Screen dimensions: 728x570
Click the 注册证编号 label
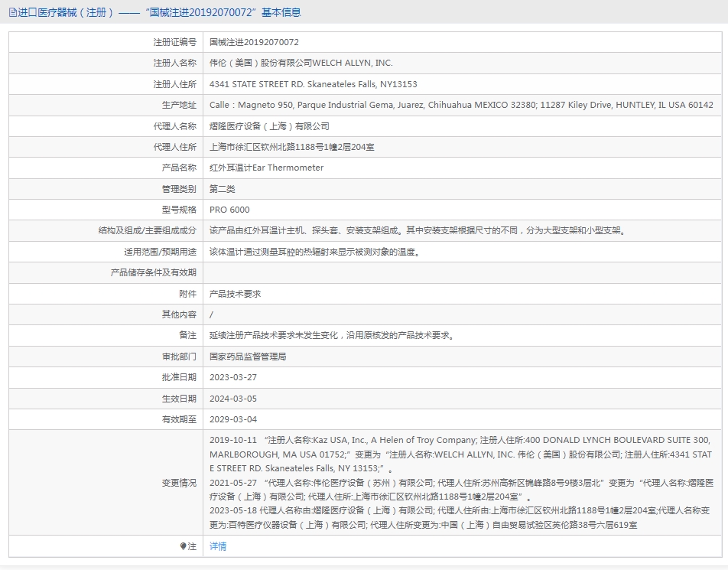click(x=175, y=42)
